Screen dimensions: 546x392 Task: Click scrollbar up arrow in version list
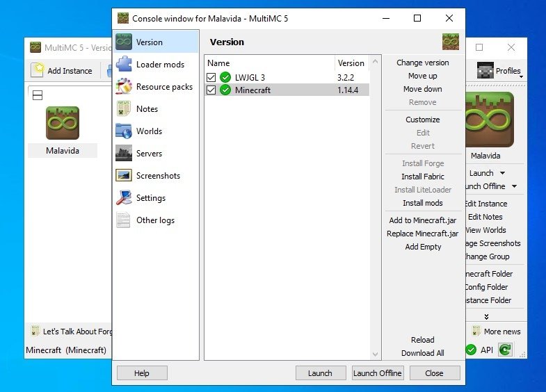point(375,62)
